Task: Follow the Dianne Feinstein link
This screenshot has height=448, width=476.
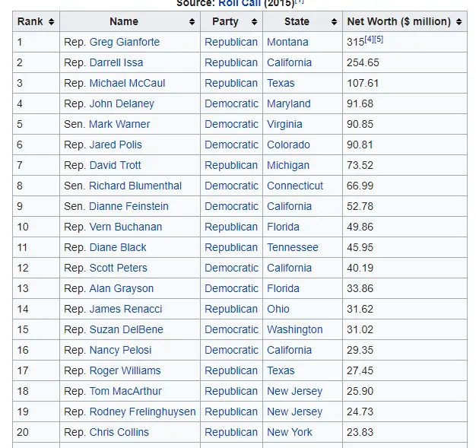Action: coord(129,206)
